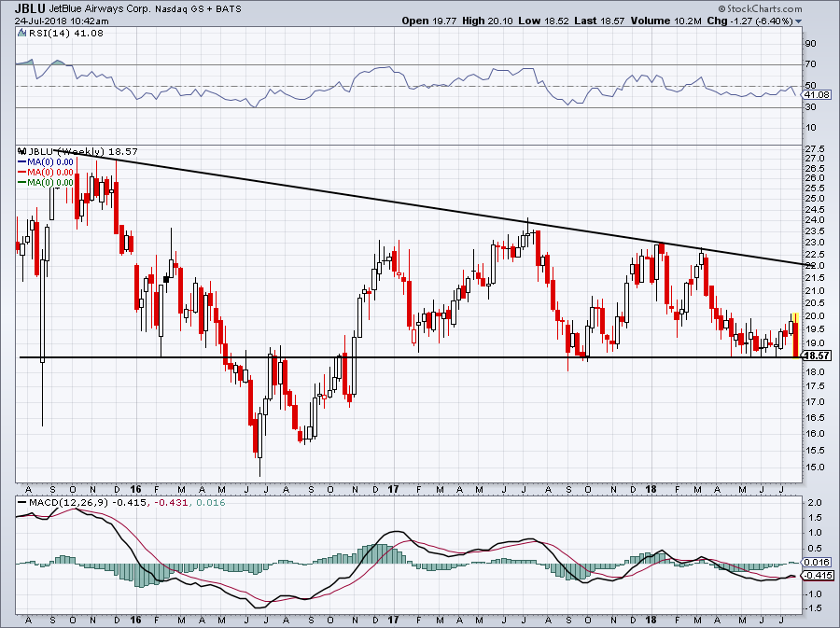Image resolution: width=840 pixels, height=628 pixels.
Task: Click the -1.5 label on MACD axis
Action: coord(814,608)
